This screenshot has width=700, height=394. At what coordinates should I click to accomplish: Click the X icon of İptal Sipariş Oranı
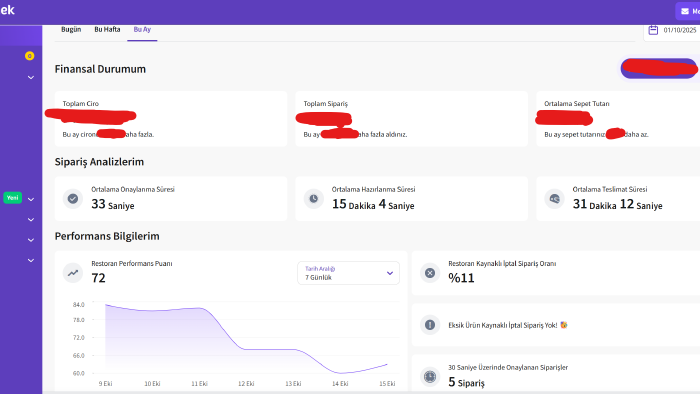(x=430, y=273)
